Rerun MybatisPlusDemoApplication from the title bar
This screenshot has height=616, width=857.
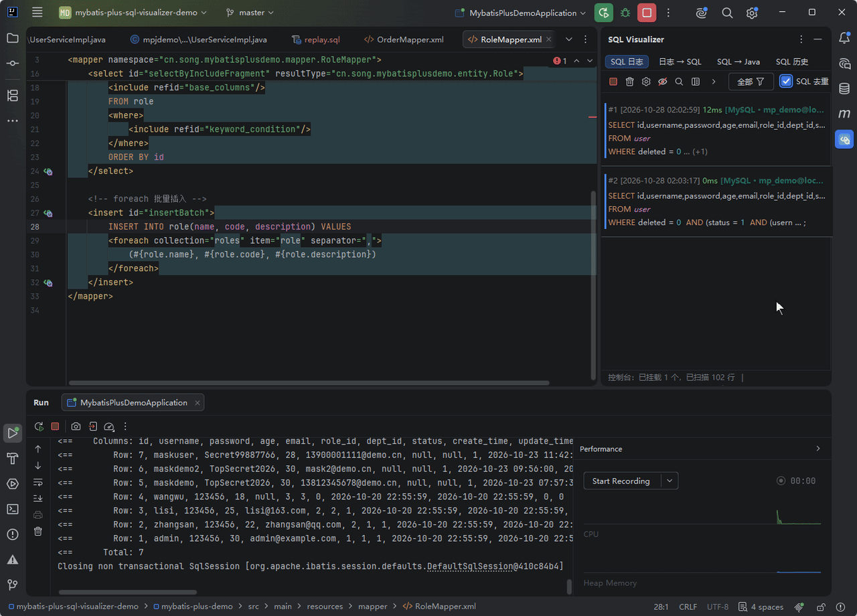[603, 13]
